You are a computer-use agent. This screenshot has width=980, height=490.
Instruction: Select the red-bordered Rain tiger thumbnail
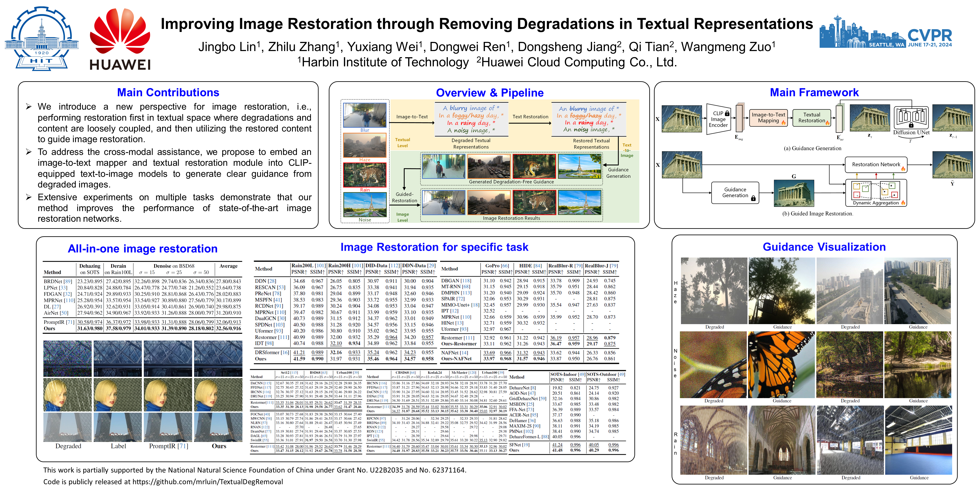click(x=365, y=175)
